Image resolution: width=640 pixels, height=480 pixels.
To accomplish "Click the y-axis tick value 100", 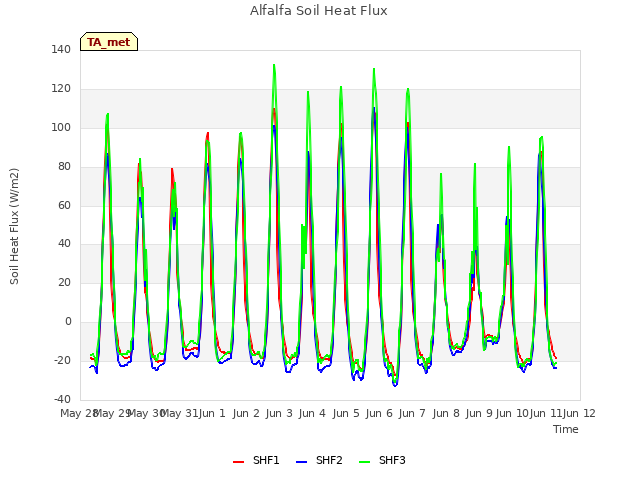I will [61, 127].
